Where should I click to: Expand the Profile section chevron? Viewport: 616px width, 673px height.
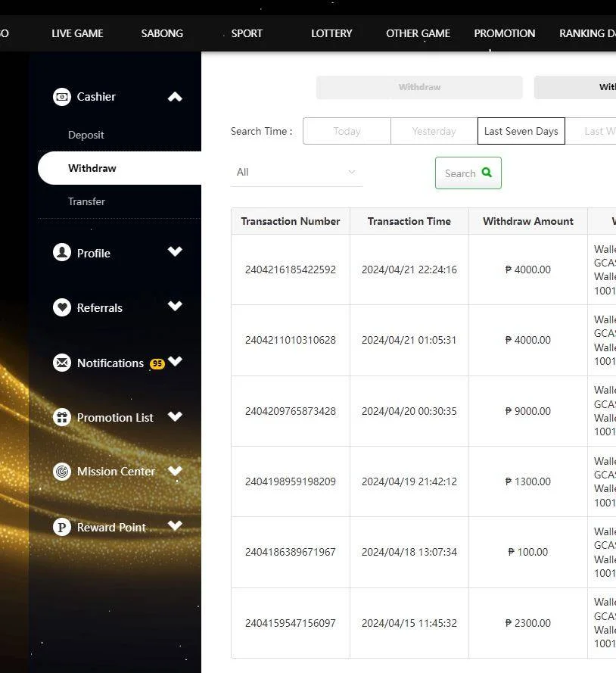pos(175,251)
